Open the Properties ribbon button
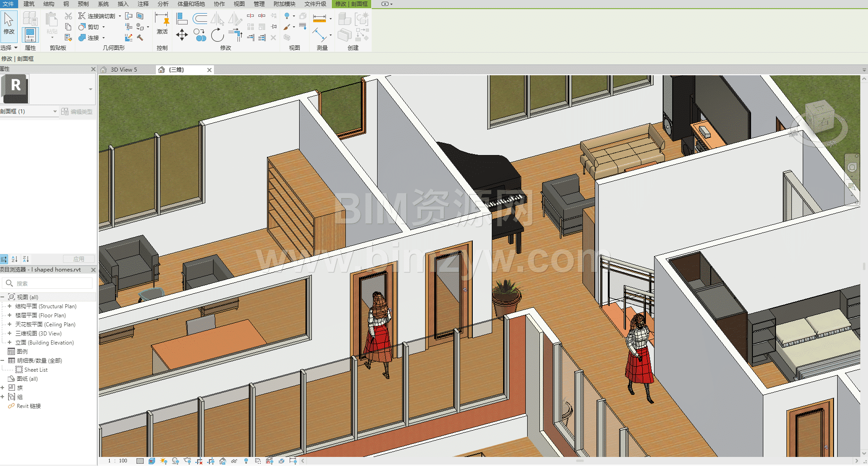Viewport: 868px width, 466px height. click(30, 35)
